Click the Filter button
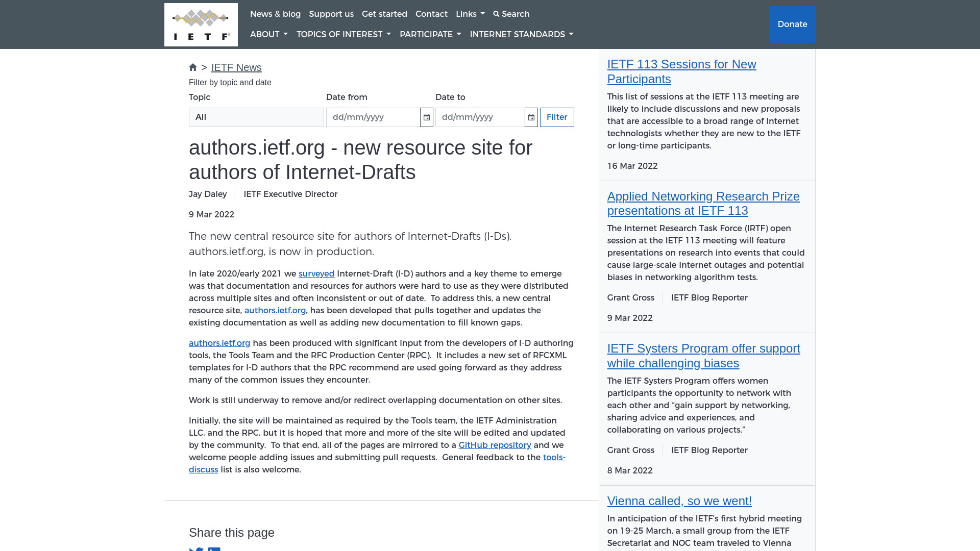This screenshot has width=980, height=551. [x=557, y=117]
